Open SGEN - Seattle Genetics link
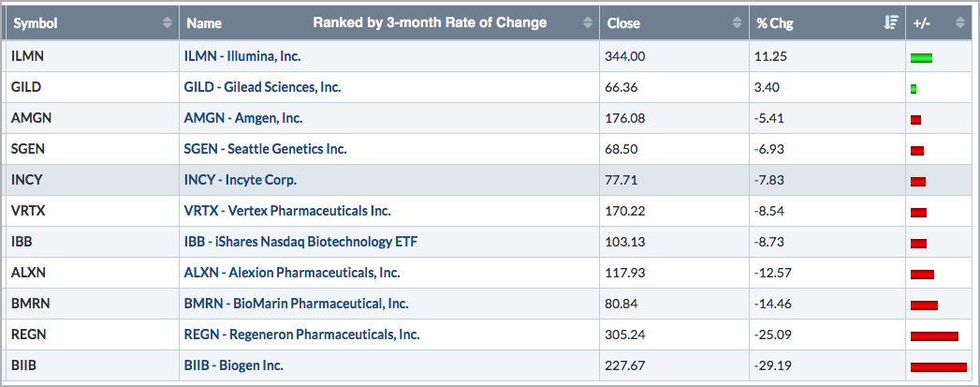Viewport: 980px width, 387px height. (x=265, y=149)
